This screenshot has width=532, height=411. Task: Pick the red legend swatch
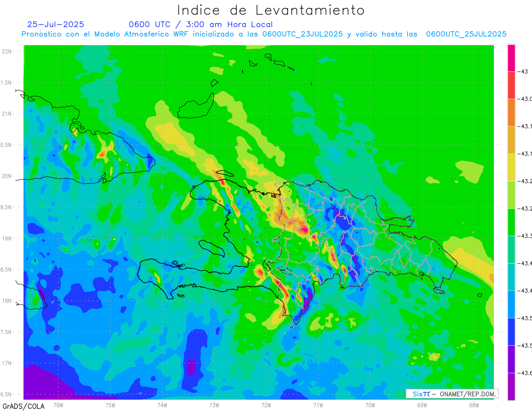(x=511, y=85)
